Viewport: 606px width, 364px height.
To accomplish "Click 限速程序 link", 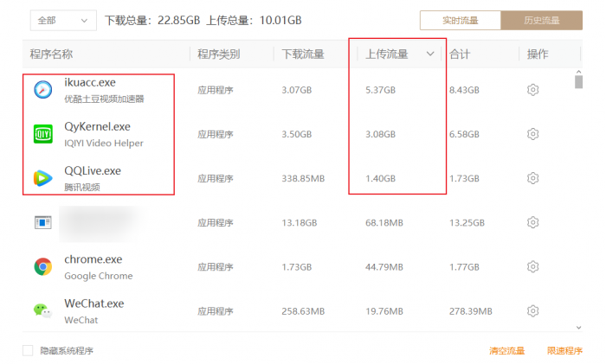I will coord(564,351).
